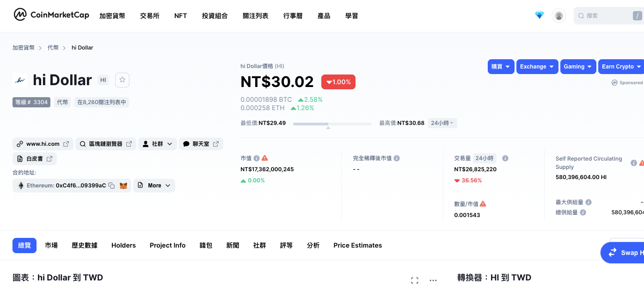The image size is (644, 286).
Task: Click volume/market cap warning icon
Action: (483, 204)
